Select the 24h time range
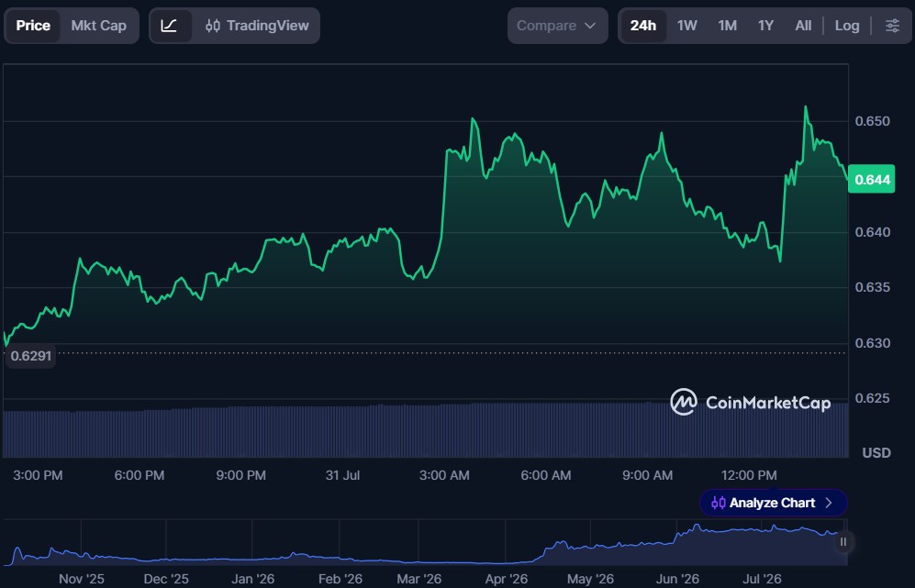 click(x=643, y=26)
